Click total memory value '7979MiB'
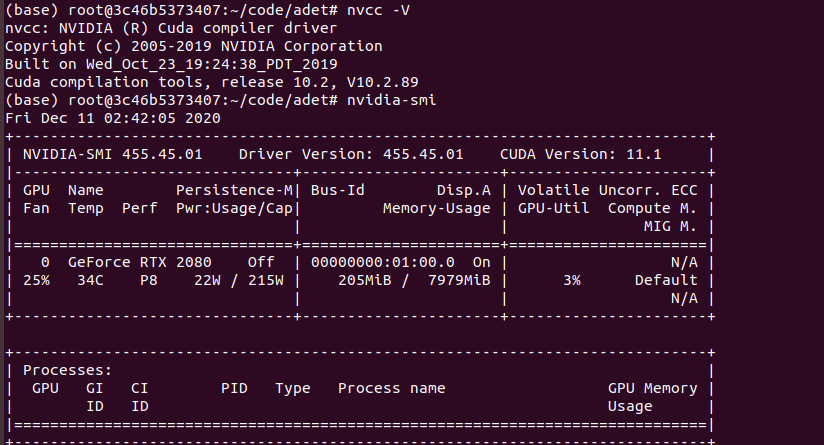 pos(458,281)
